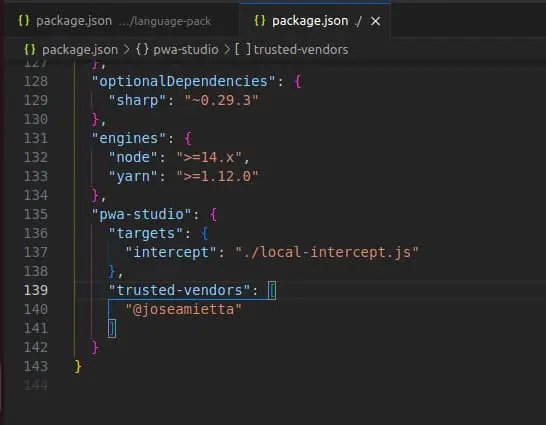This screenshot has width=546, height=425.
Task: Place cursor on "engines" key
Action: click(128, 139)
